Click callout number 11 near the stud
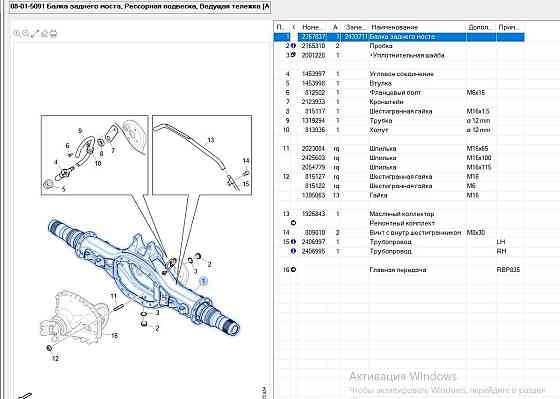The image size is (560, 399). [x=113, y=296]
